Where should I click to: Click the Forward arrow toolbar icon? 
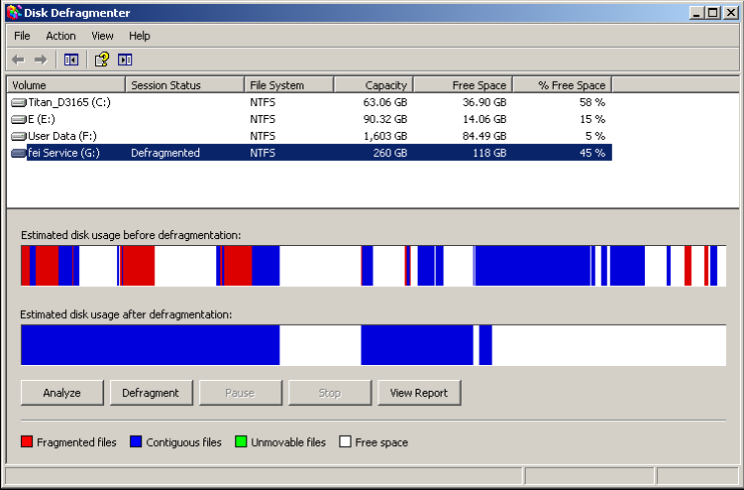click(x=41, y=60)
